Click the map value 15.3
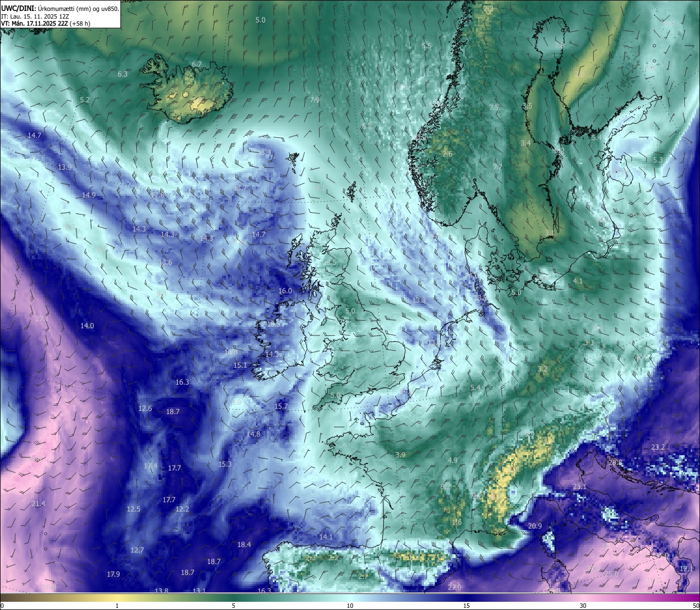Screen dimensions: 700x610 coord(225,464)
